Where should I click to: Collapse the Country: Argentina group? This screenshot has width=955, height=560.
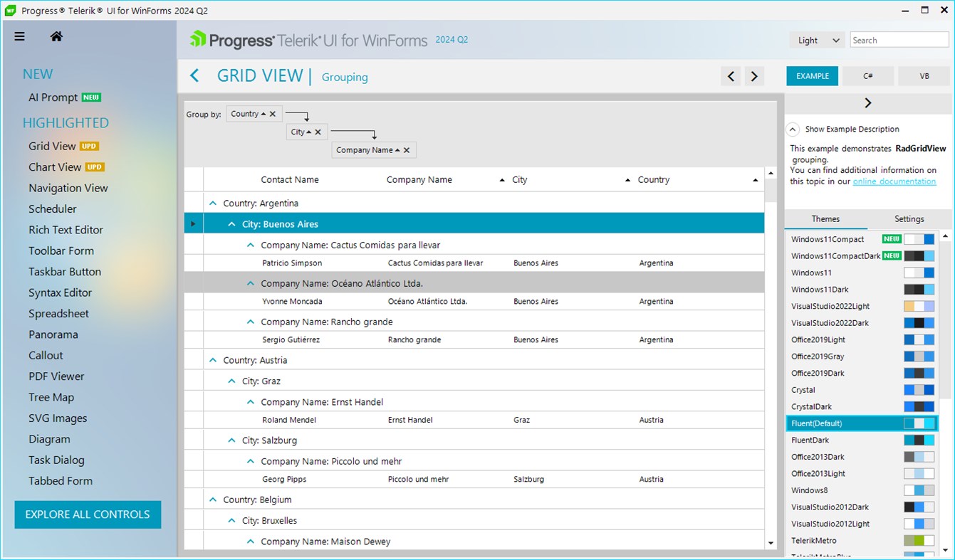(212, 204)
